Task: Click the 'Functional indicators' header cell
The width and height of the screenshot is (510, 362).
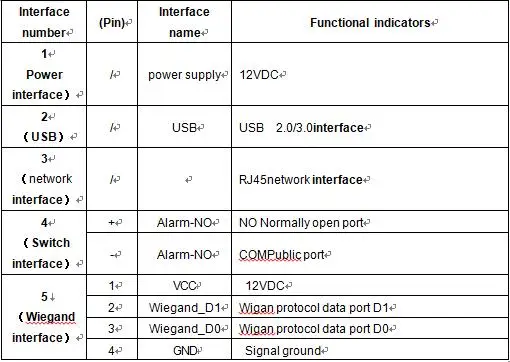Action: point(370,22)
